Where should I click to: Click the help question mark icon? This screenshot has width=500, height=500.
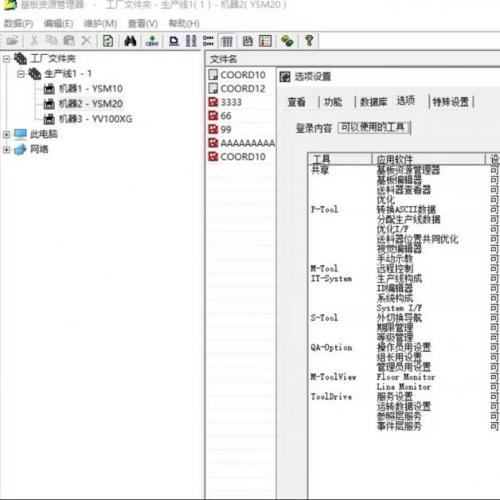309,41
